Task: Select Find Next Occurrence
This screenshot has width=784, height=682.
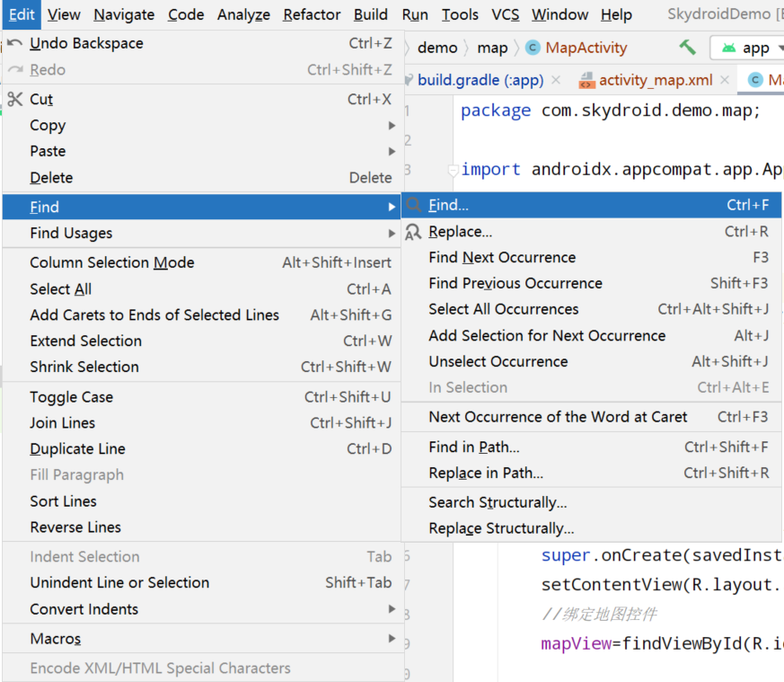Action: point(592,257)
